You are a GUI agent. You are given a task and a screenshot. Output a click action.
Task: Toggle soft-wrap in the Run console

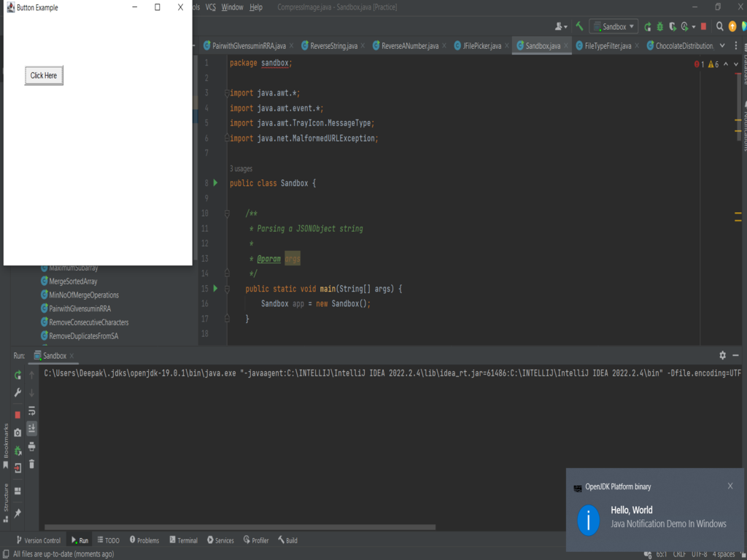pos(32,411)
